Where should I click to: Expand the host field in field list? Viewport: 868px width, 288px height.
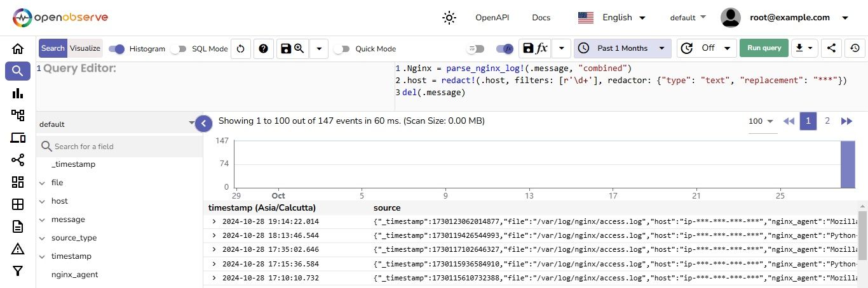(x=42, y=201)
